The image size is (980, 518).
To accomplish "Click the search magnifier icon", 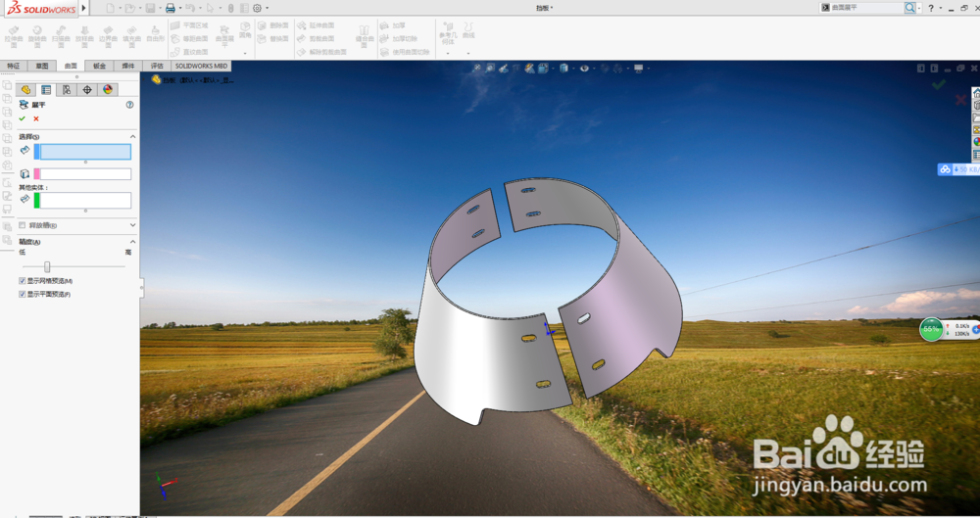I will coord(910,8).
